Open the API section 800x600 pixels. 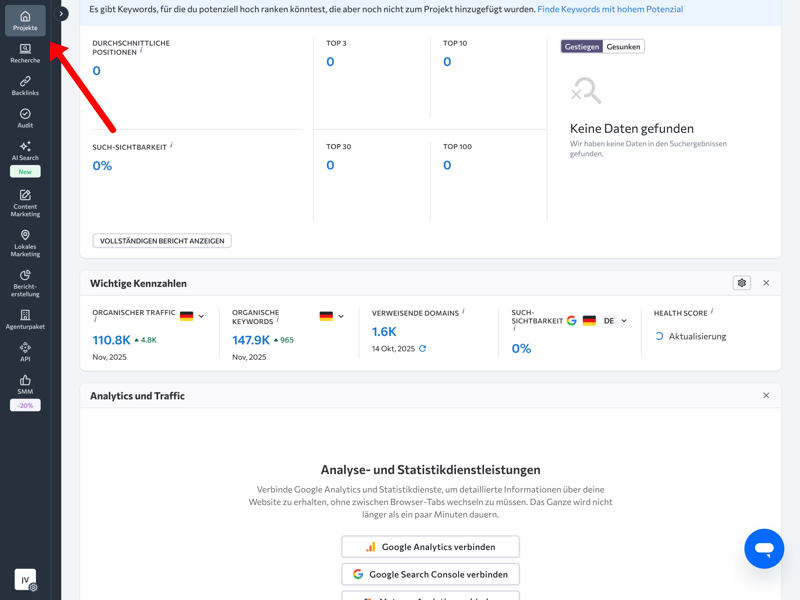coord(25,352)
